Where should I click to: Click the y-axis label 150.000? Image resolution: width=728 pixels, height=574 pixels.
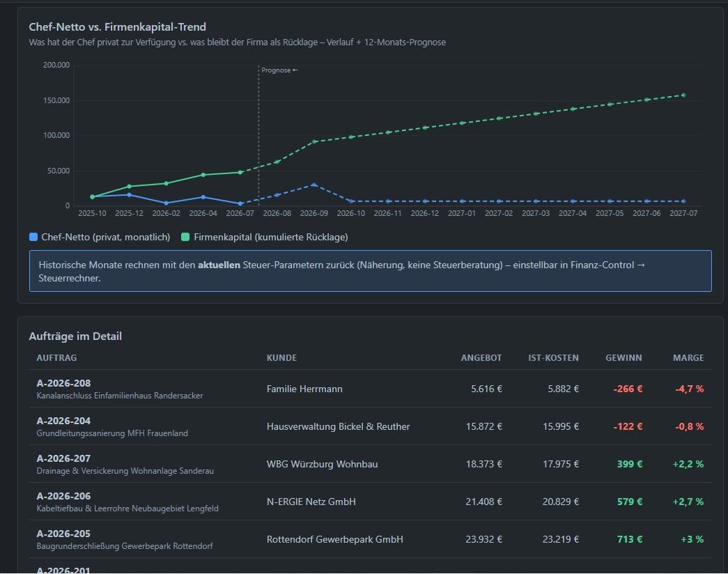pos(56,100)
